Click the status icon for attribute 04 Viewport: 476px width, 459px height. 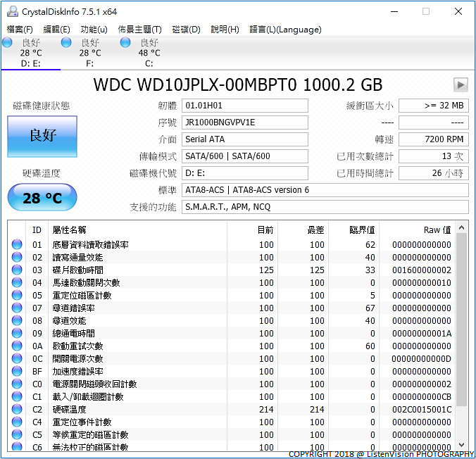click(17, 282)
